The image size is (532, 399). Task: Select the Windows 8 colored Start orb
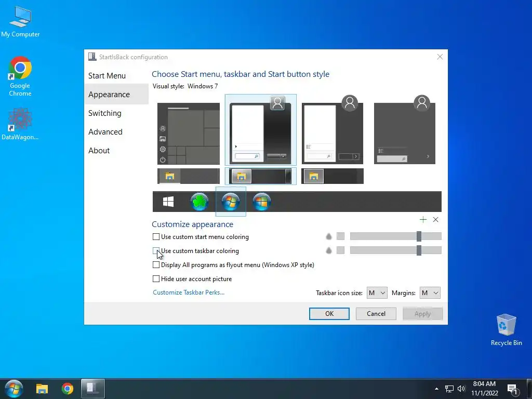[x=262, y=202]
